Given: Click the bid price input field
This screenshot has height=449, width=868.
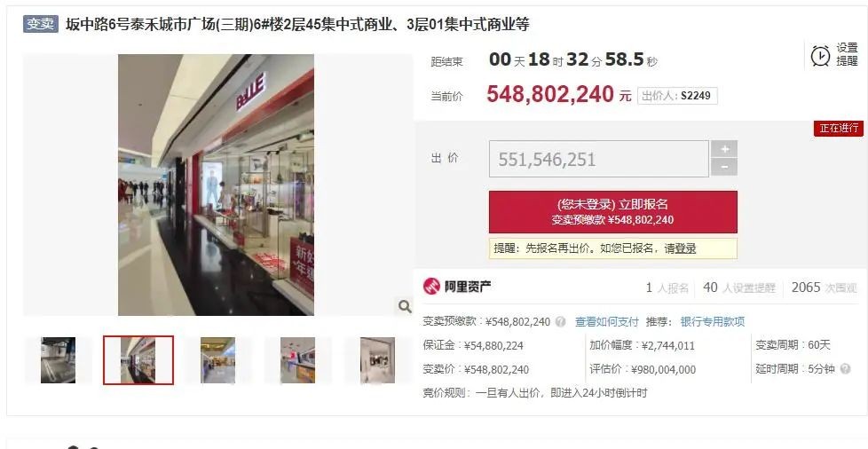Looking at the screenshot, I should [x=598, y=159].
